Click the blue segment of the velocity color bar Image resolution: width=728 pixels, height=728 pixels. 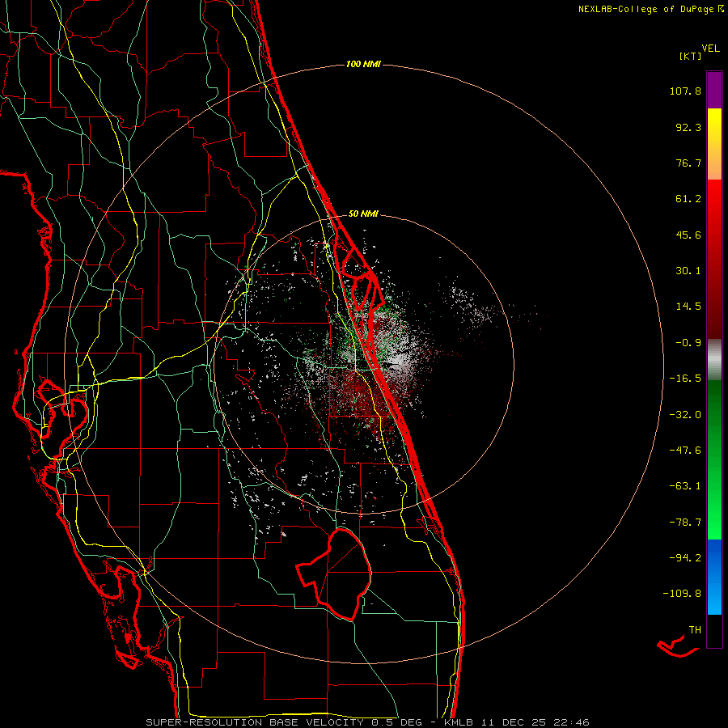pos(714,577)
